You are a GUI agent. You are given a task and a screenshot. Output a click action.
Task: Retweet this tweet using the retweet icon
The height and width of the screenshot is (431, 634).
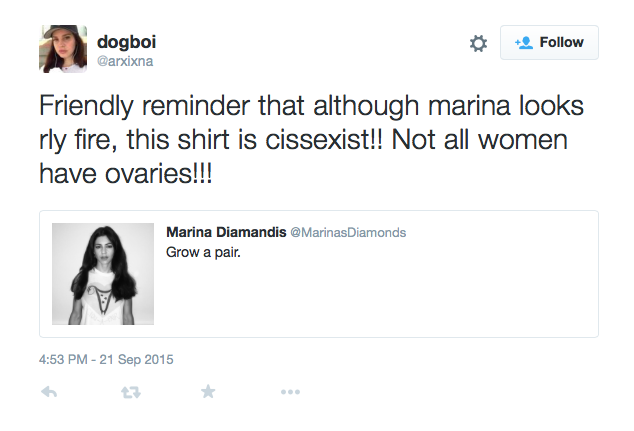(x=130, y=392)
